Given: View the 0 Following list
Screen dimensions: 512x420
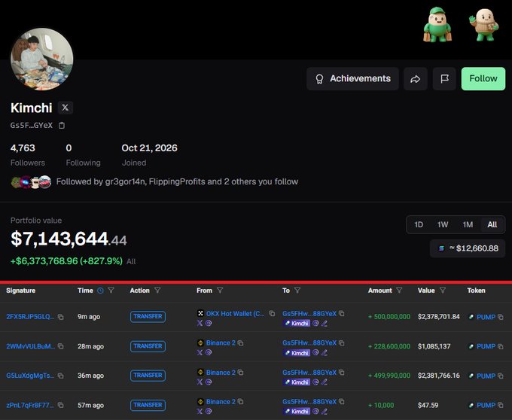Looking at the screenshot, I should 83,155.
